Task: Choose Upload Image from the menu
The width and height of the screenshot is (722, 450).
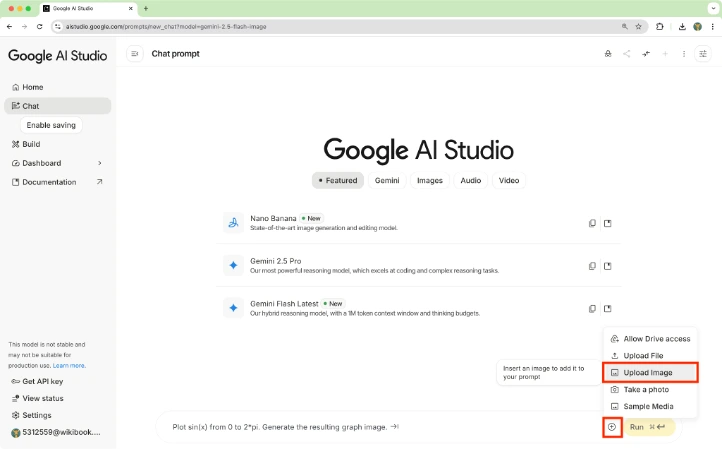Action: coord(650,373)
